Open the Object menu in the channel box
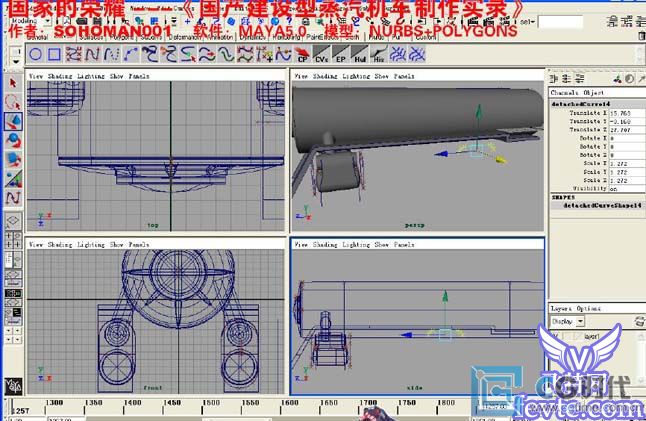This screenshot has height=421, width=646. [x=594, y=93]
